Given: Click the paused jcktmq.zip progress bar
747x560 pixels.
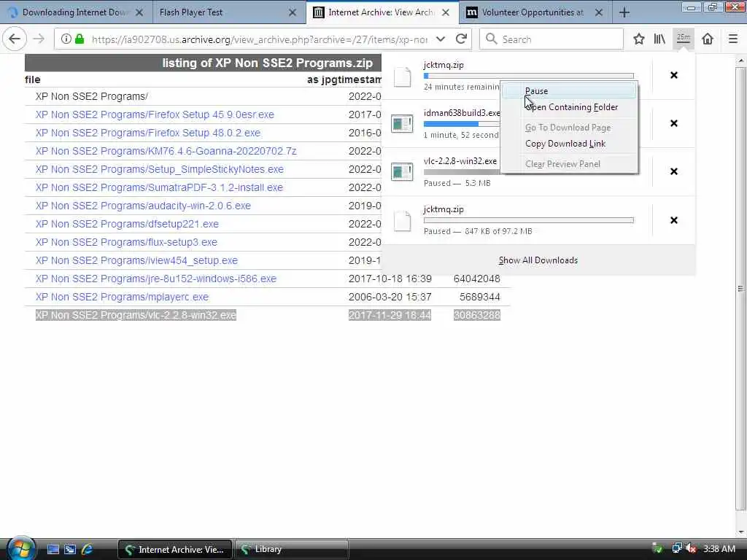Looking at the screenshot, I should [x=529, y=220].
